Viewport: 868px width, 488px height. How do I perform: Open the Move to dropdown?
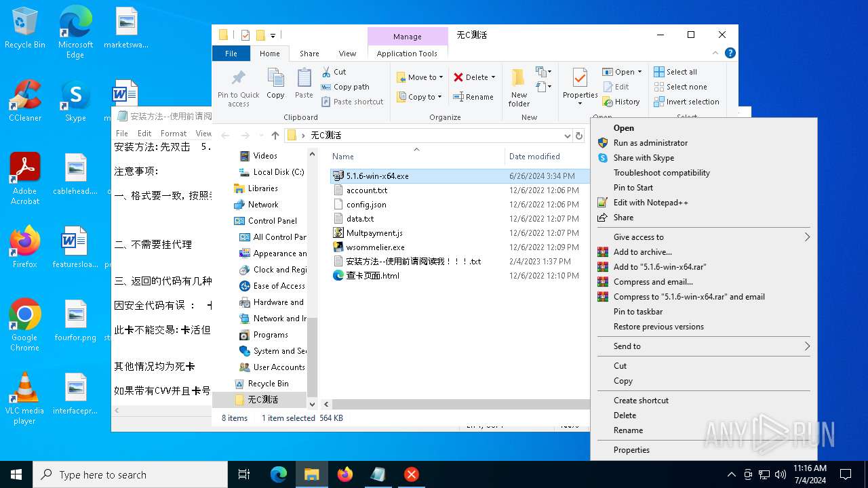pyautogui.click(x=420, y=77)
